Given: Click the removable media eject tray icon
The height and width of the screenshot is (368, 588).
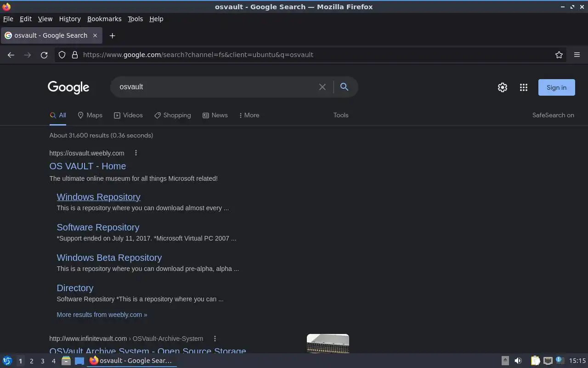Looking at the screenshot, I should click(x=505, y=361).
